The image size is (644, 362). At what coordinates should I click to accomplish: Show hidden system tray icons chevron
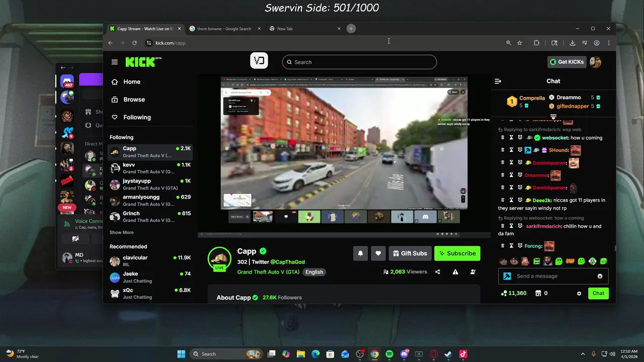(583, 354)
